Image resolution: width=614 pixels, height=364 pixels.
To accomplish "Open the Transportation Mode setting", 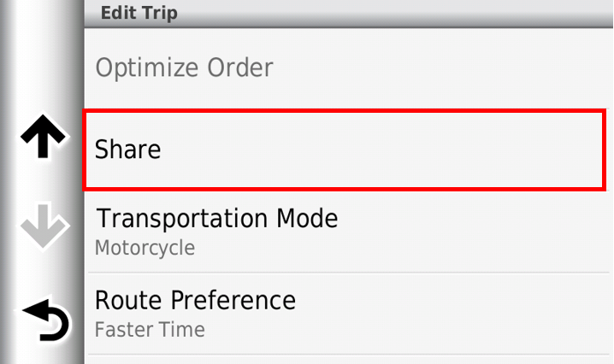I will [x=349, y=232].
